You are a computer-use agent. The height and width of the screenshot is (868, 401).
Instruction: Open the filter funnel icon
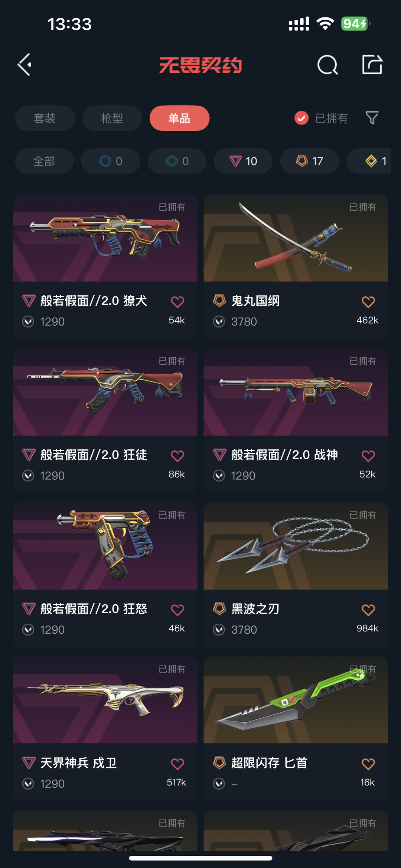click(372, 118)
